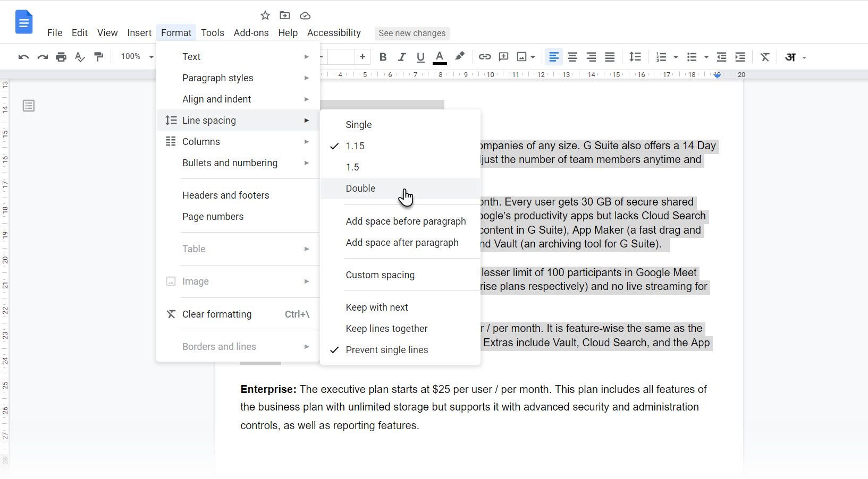Open the text color picker

pyautogui.click(x=440, y=57)
